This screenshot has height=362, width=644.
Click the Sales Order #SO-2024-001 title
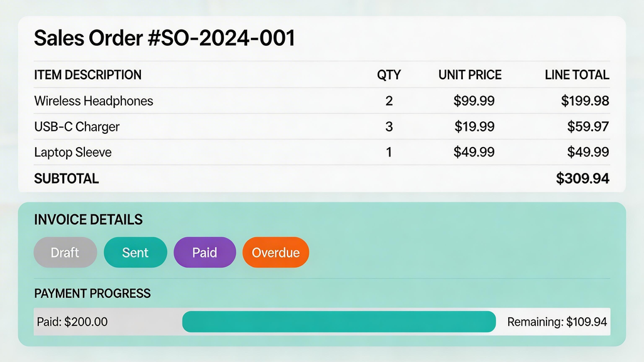coord(165,38)
